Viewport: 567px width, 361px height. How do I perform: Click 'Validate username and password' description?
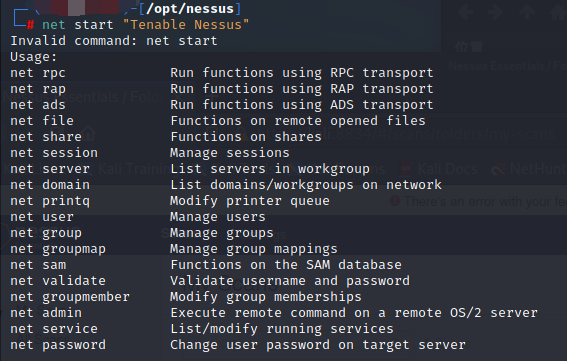290,281
